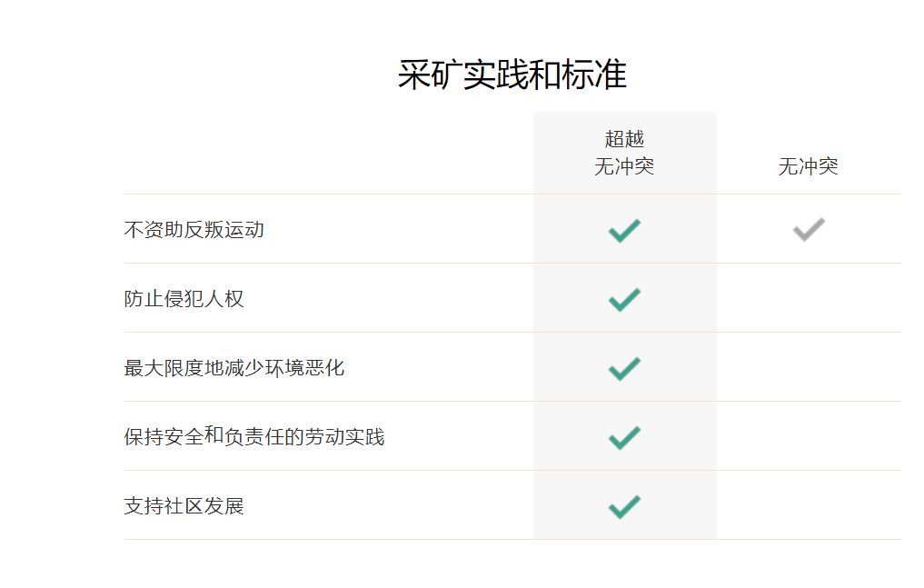Select the green checkmark beside 最大限度地减少环境恶化
This screenshot has width=924, height=588.
[x=624, y=368]
